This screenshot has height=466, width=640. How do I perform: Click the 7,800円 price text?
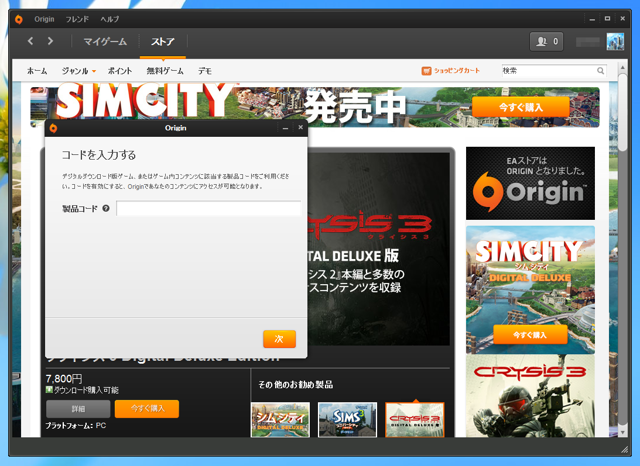(x=64, y=379)
